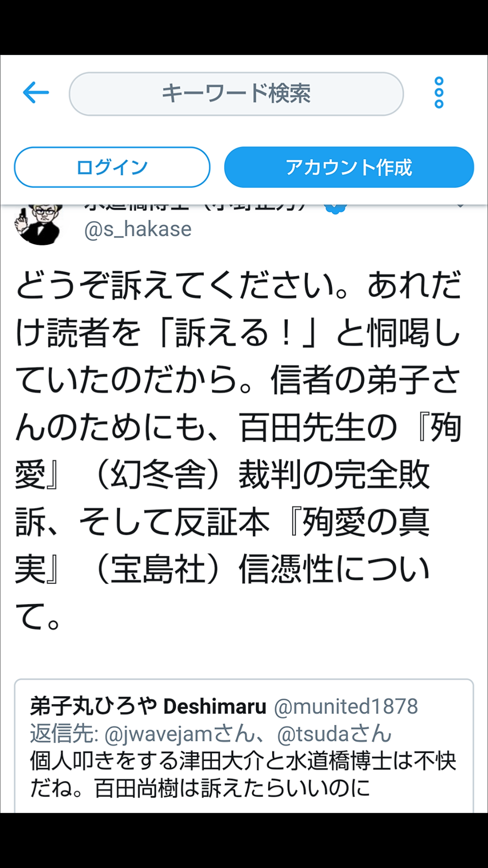This screenshot has height=868, width=488.
Task: Open the quoted tweet by 弟子丸ひろや Deshimaru
Action: pyautogui.click(x=244, y=746)
